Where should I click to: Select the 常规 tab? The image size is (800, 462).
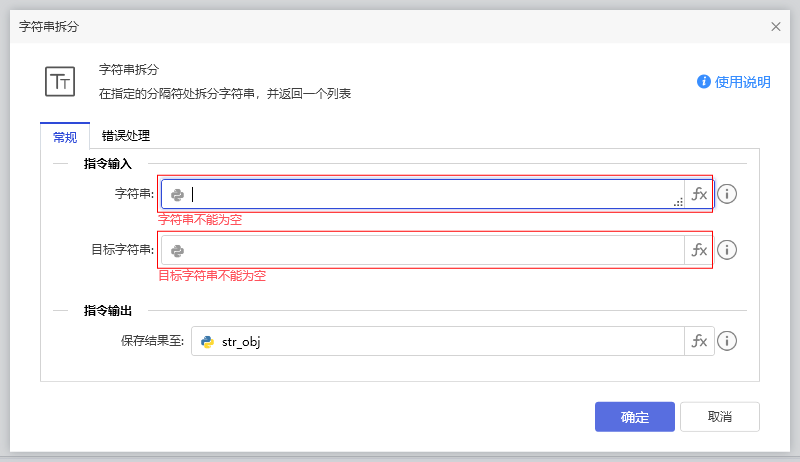[65, 136]
